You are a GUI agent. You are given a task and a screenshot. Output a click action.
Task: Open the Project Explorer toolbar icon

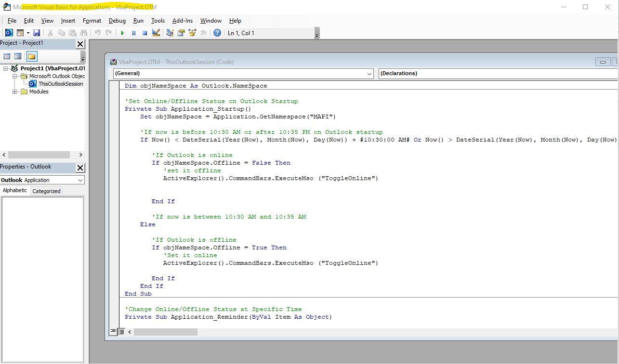[170, 33]
